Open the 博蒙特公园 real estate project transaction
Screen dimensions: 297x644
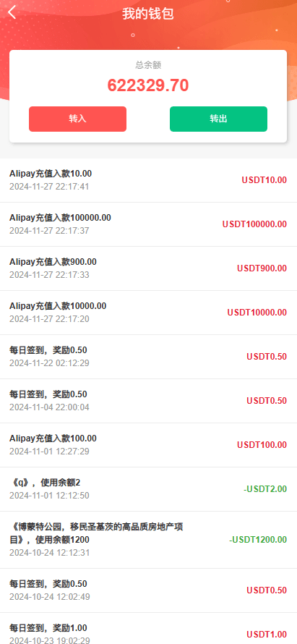(x=149, y=540)
